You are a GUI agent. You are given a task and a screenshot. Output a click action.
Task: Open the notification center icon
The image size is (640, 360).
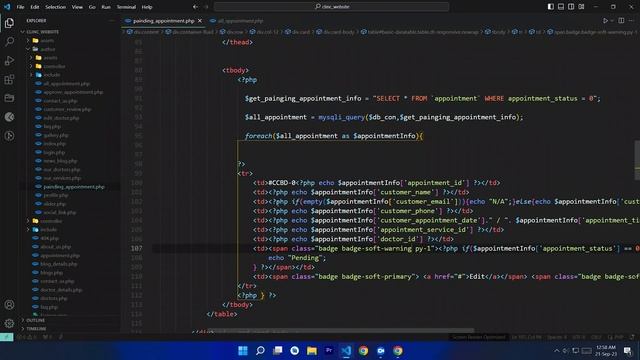coord(628,351)
